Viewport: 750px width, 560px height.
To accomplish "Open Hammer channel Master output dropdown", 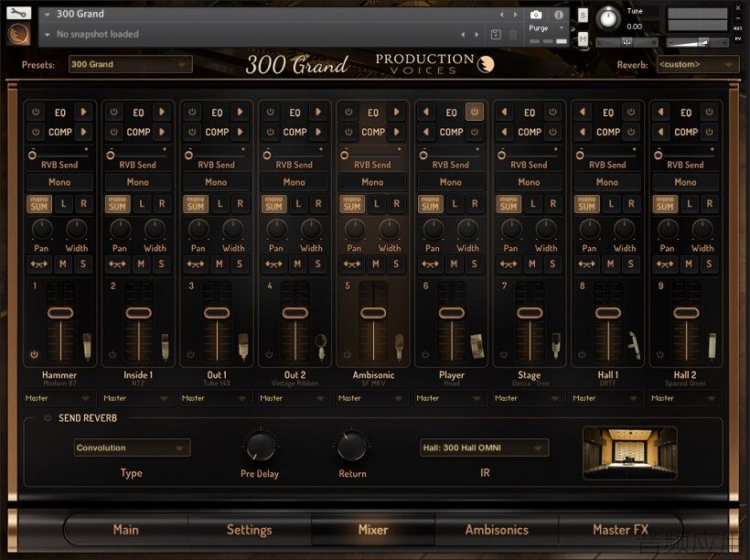I will point(58,398).
